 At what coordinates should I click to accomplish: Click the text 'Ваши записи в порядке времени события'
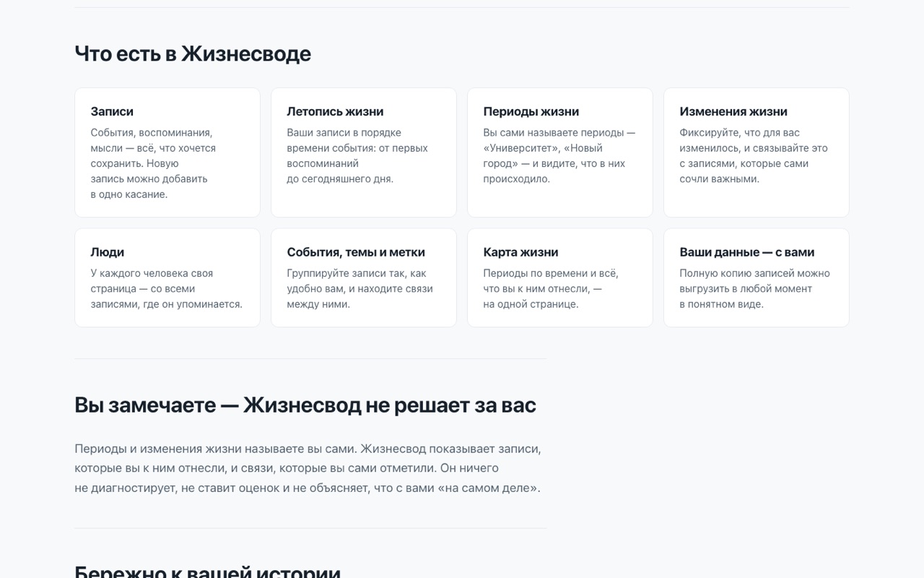click(357, 155)
